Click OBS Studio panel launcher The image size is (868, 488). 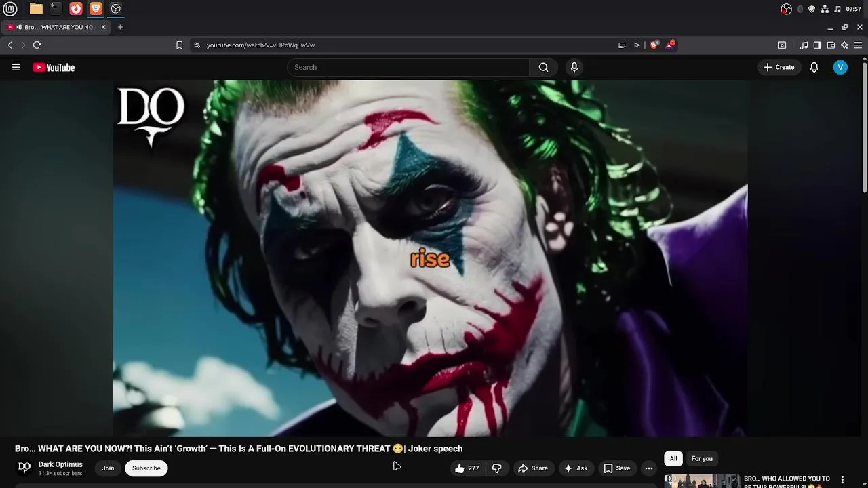116,9
